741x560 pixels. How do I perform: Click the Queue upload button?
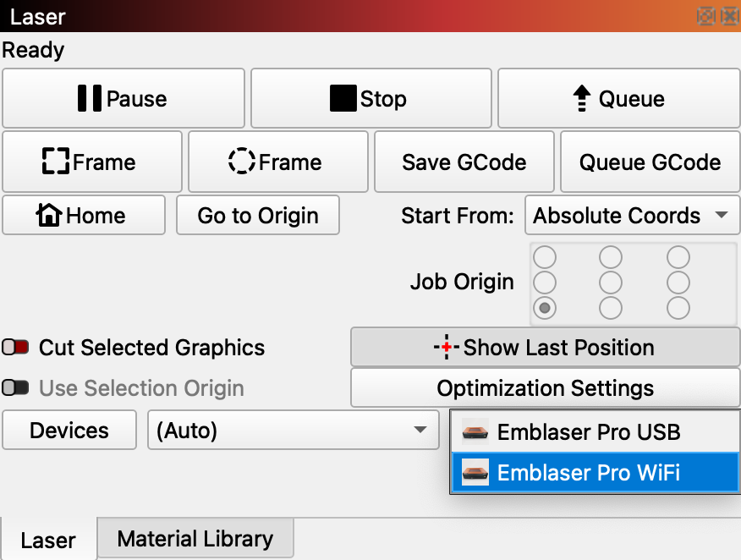[x=618, y=99]
